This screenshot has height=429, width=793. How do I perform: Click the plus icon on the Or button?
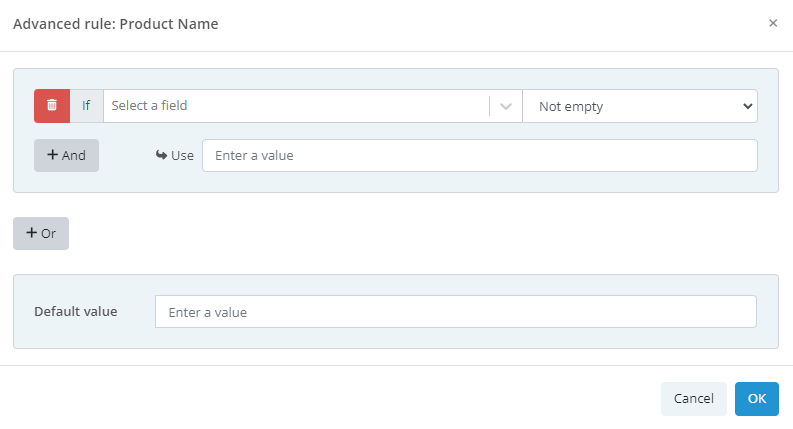(x=31, y=233)
